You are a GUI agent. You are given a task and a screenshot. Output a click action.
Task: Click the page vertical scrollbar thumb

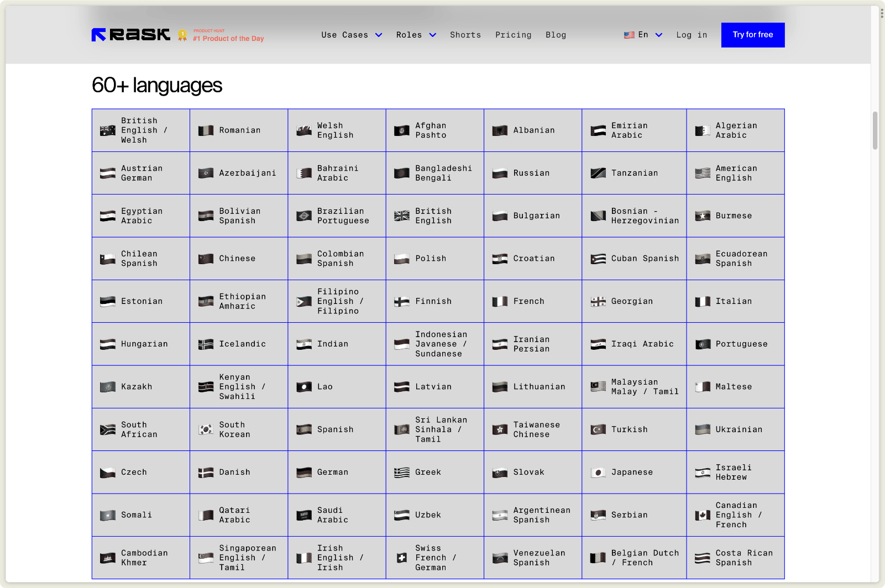coord(875,130)
